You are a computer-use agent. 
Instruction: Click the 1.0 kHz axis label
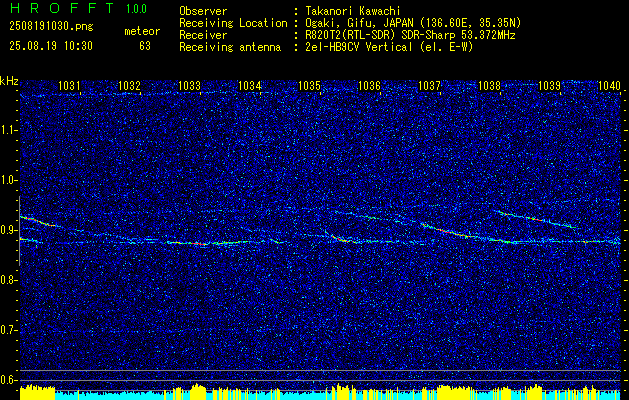(x=8, y=181)
